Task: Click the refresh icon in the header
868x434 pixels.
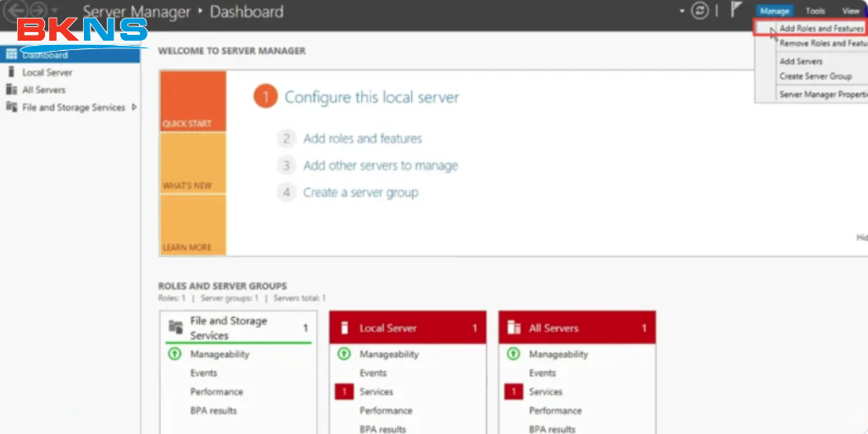Action: [699, 11]
